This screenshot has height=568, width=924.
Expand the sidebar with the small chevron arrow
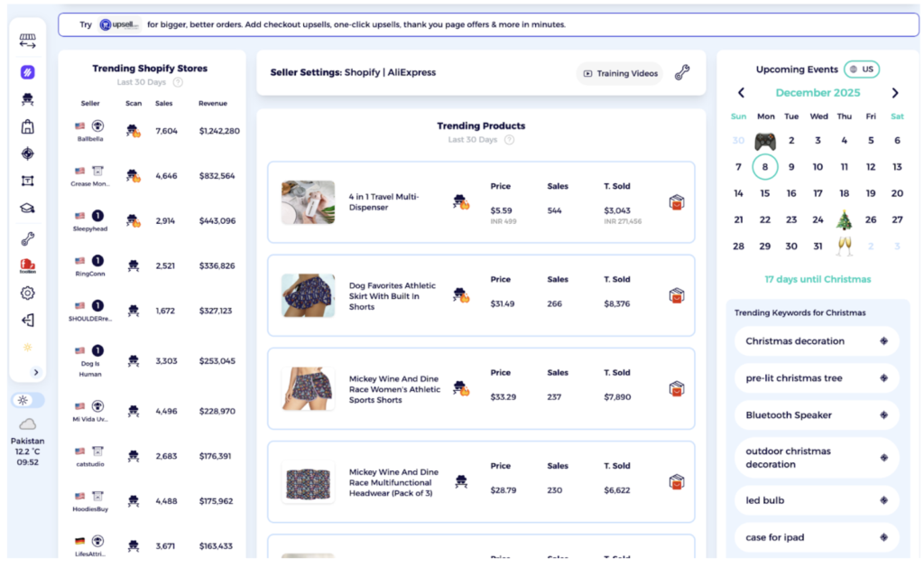[37, 371]
